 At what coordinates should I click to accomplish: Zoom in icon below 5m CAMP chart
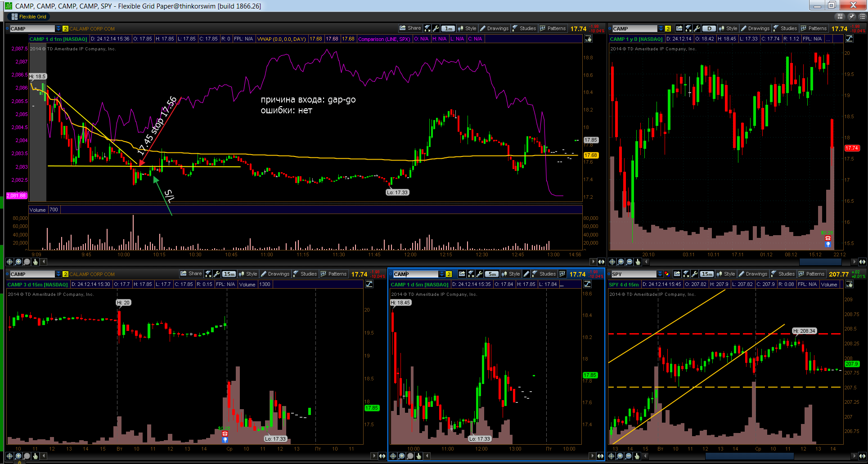402,456
